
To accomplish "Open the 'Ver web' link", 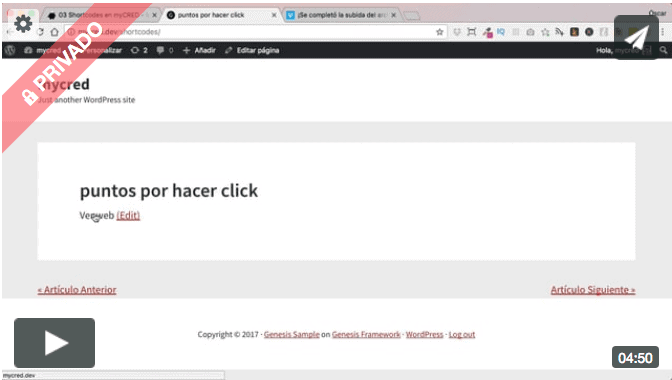I will [x=97, y=215].
